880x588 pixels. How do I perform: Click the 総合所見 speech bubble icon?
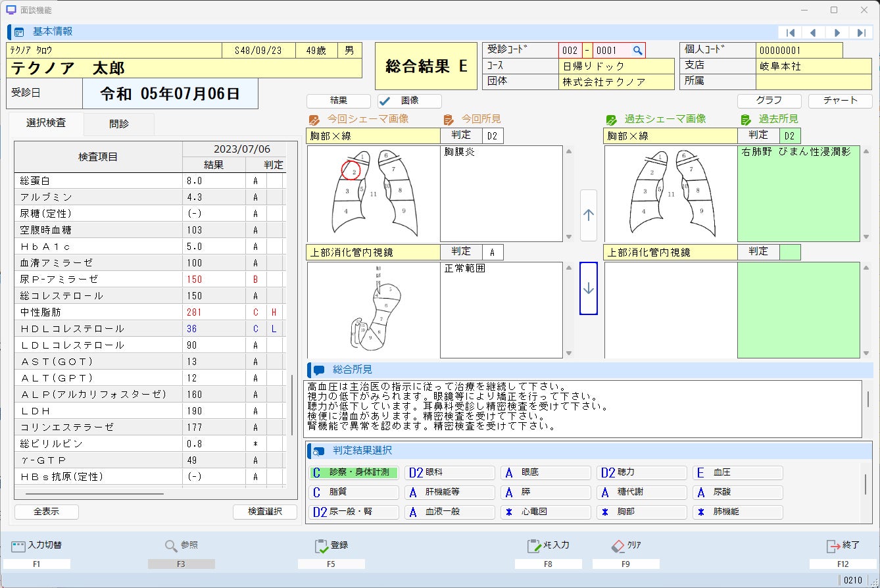coord(319,370)
